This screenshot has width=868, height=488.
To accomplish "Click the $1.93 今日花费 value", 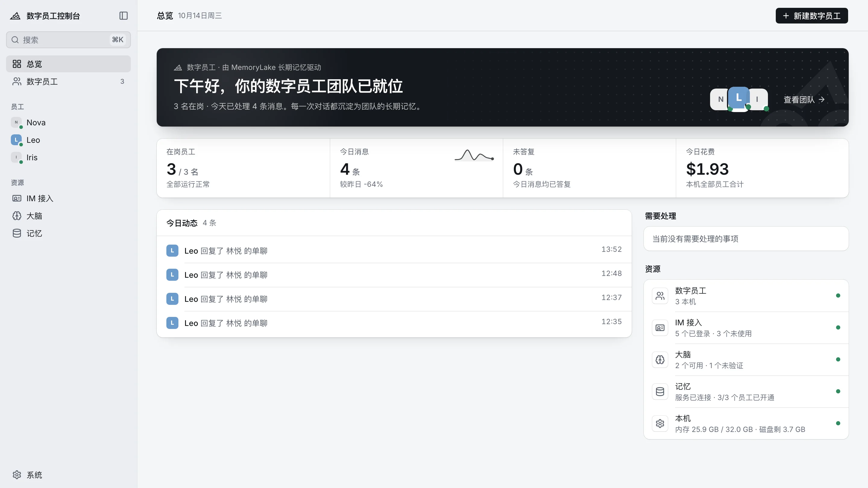I will (x=707, y=169).
